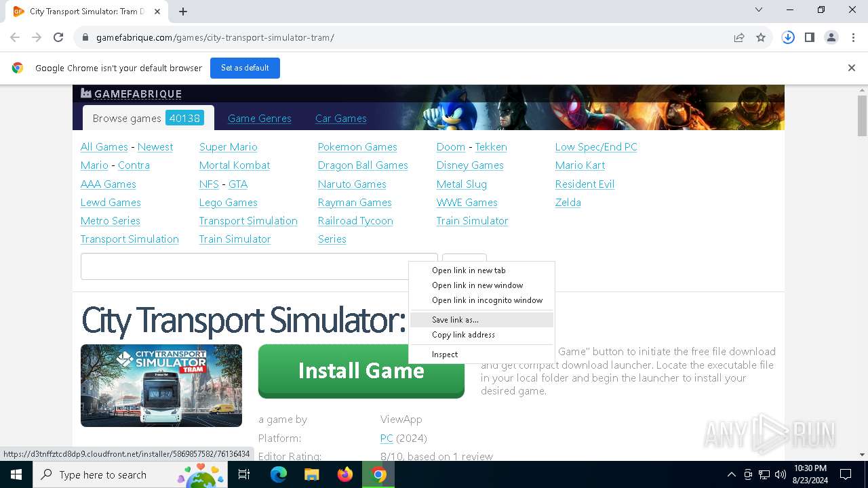This screenshot has width=868, height=488.
Task: Open the Railroad Tycoon link
Action: click(355, 221)
